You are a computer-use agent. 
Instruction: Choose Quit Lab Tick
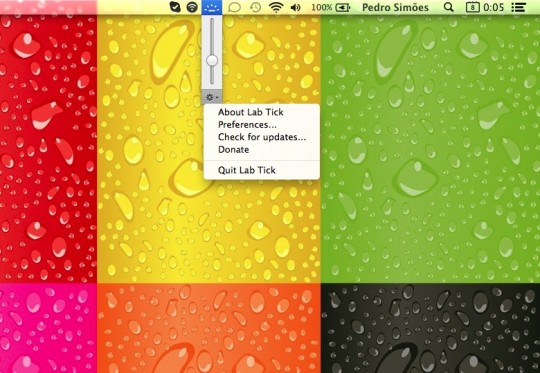click(x=262, y=170)
